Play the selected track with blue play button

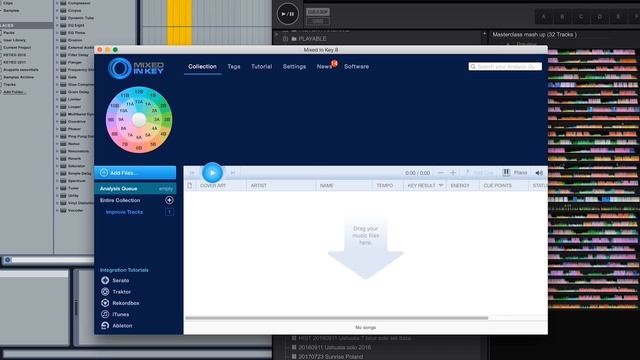click(x=212, y=173)
